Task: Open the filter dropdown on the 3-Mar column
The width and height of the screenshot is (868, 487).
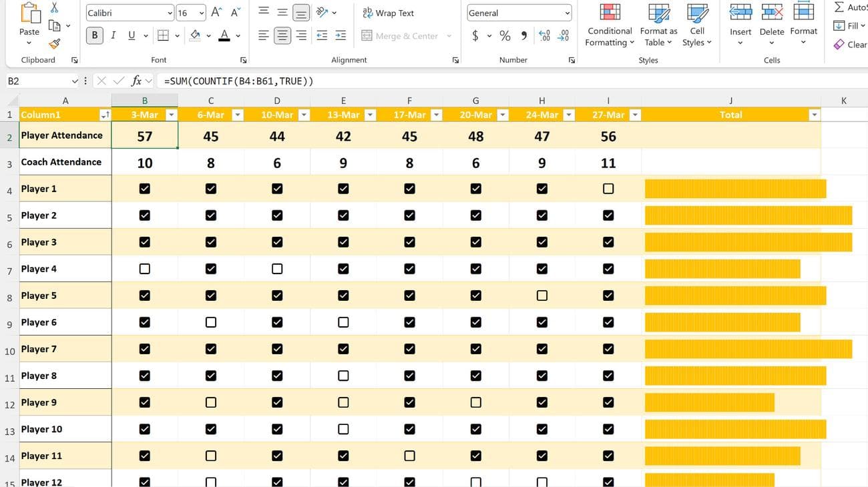Action: point(171,115)
